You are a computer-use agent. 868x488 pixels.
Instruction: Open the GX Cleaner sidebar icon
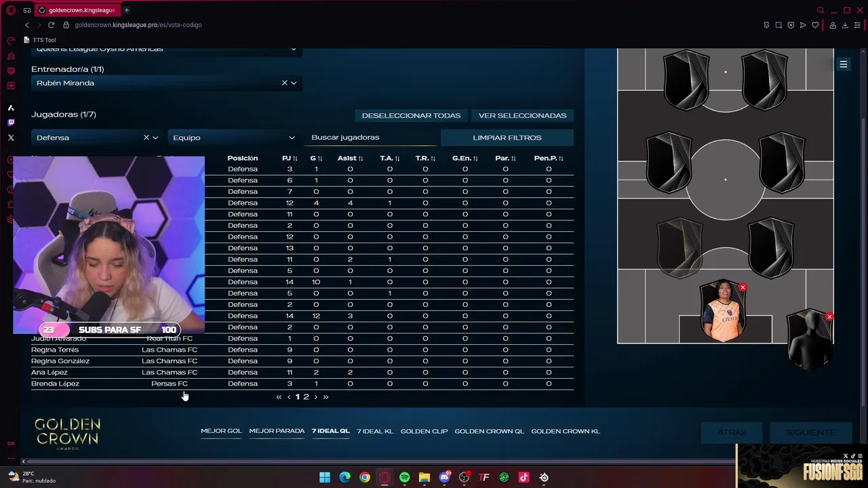coord(11,56)
